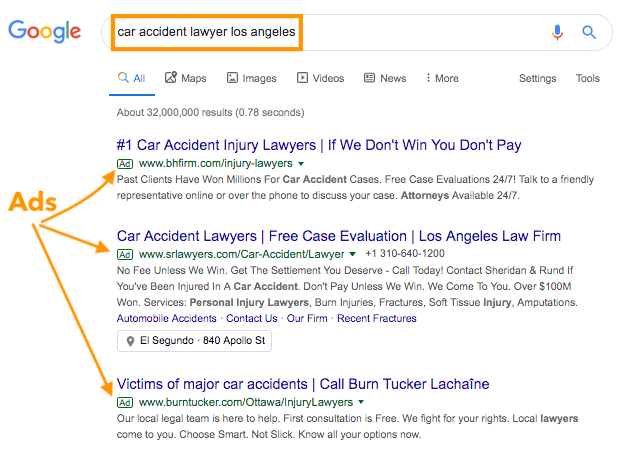This screenshot has height=455, width=643.
Task: Click the www.bhfirm.com/injury-lawyers URL
Action: click(216, 164)
